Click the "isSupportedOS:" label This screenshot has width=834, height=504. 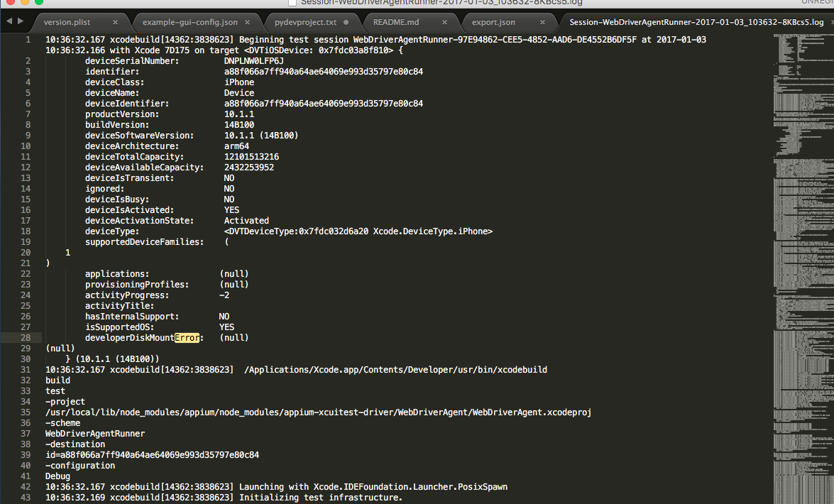click(x=120, y=327)
